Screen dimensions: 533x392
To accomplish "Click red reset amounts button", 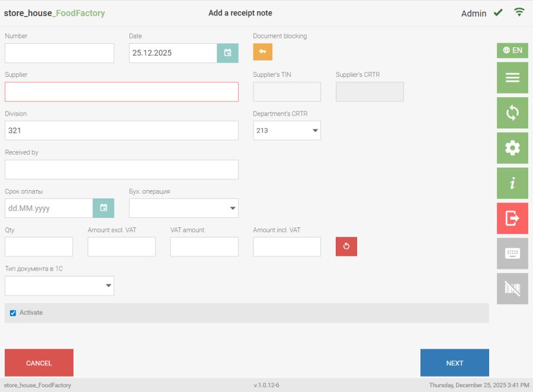I will [x=346, y=246].
